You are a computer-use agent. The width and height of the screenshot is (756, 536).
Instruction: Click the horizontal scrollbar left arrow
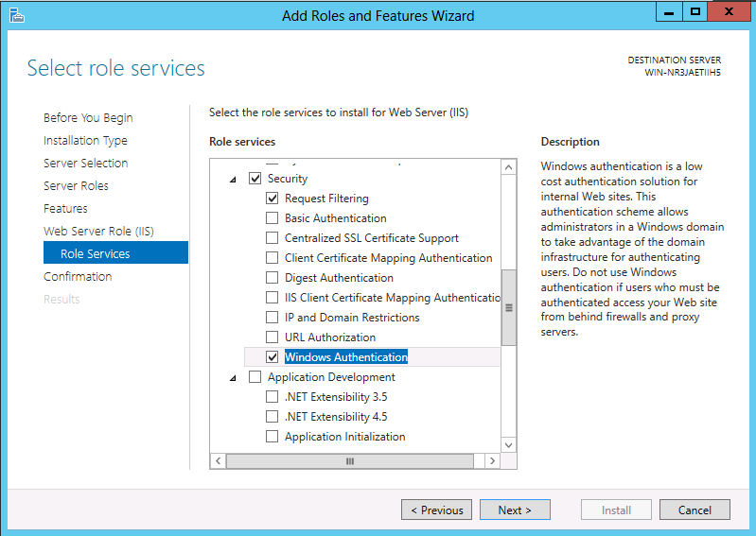pos(218,461)
